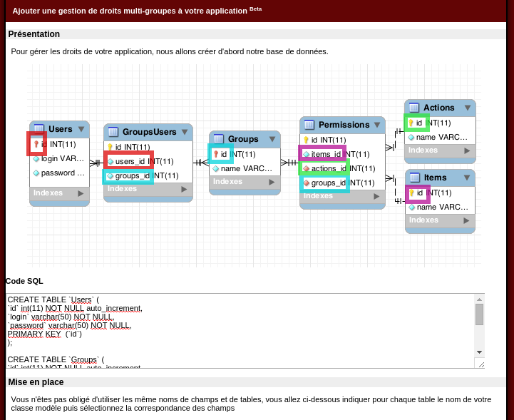Click the key icon of Permissions id
The height and width of the screenshot is (420, 514).
(x=306, y=140)
